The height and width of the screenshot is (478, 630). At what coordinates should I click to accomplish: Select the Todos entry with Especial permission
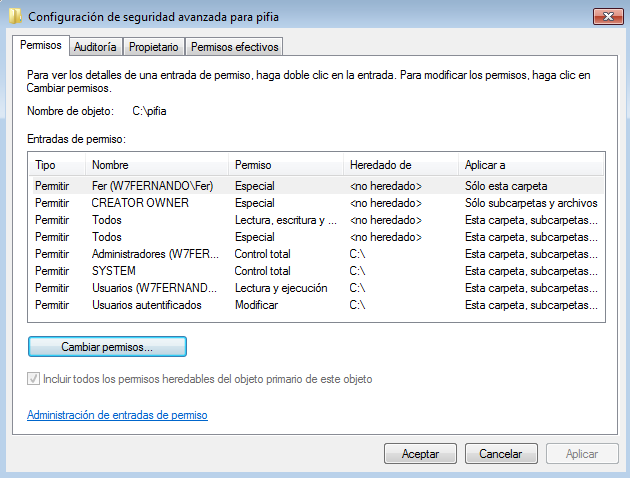point(316,237)
